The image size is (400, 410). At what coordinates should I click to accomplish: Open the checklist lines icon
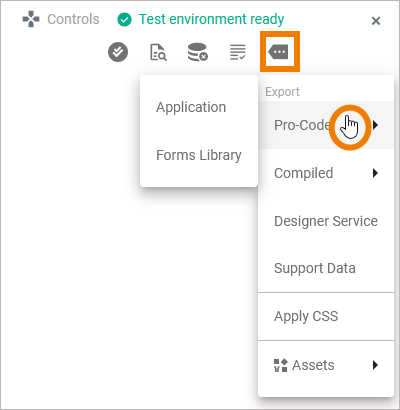click(x=238, y=52)
